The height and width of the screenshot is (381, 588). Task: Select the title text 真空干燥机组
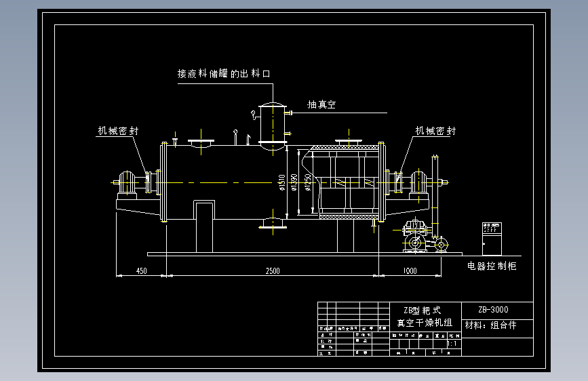425,323
